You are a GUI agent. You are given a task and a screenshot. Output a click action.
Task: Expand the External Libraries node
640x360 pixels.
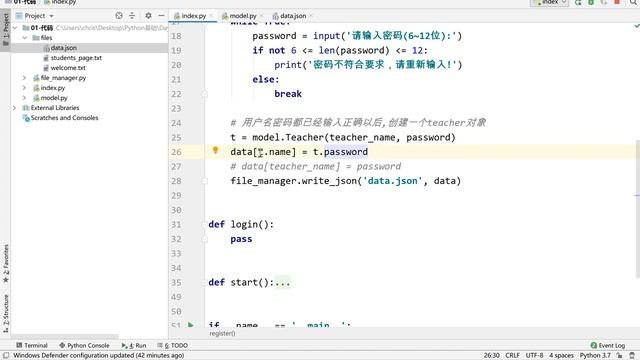point(15,108)
